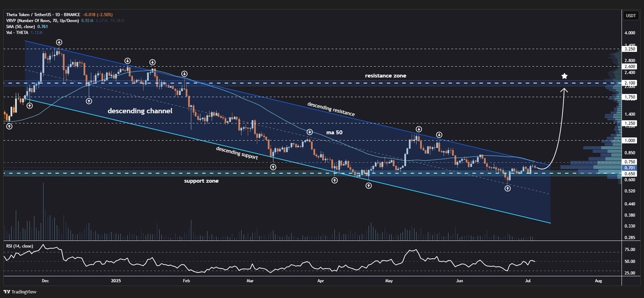The image size is (644, 298).
Task: Select the 'descending channel' text annotation
Action: 140,111
